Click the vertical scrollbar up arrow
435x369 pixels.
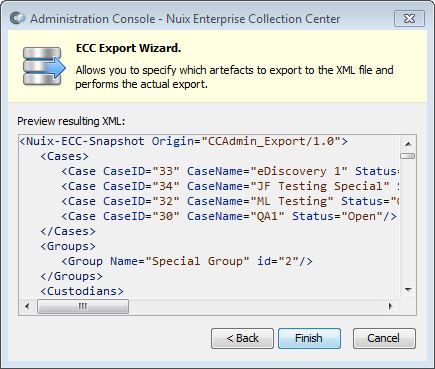(408, 144)
